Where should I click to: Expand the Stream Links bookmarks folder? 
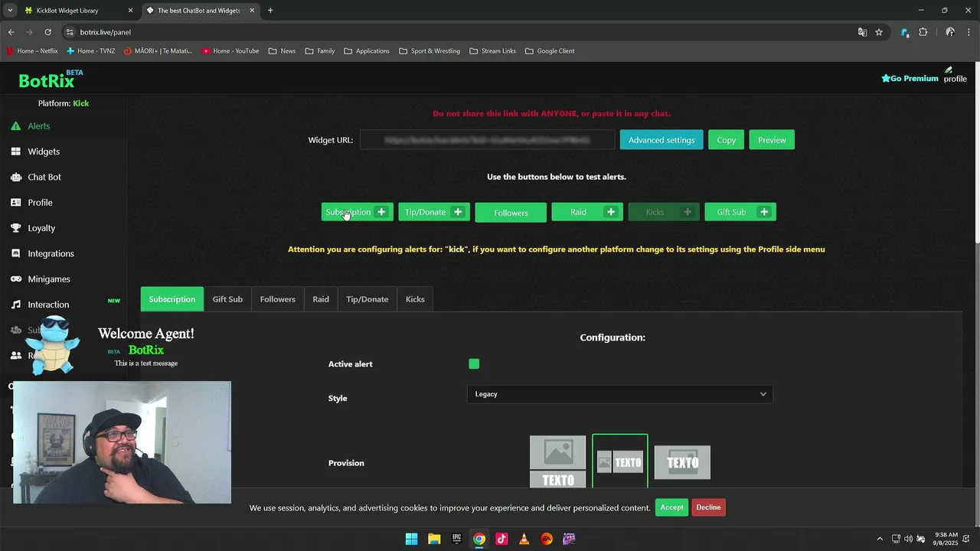point(492,51)
